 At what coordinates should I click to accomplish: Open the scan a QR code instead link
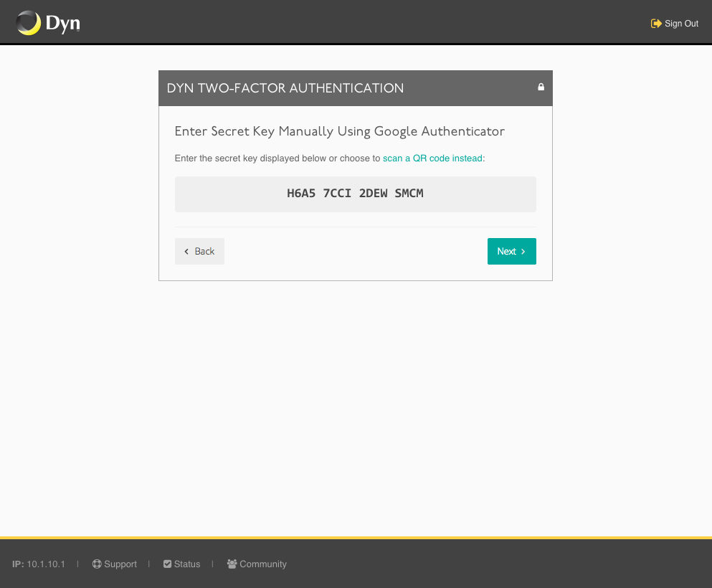pyautogui.click(x=432, y=158)
